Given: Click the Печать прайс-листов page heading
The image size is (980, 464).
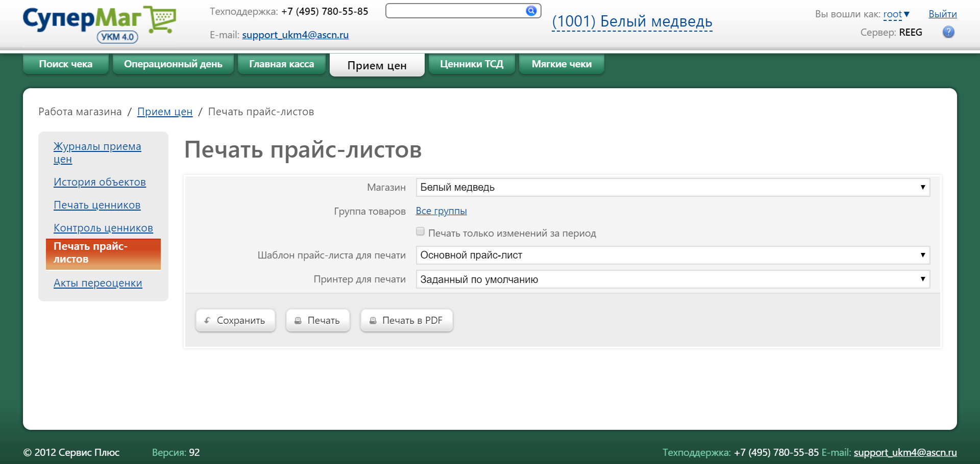Looking at the screenshot, I should tap(303, 150).
